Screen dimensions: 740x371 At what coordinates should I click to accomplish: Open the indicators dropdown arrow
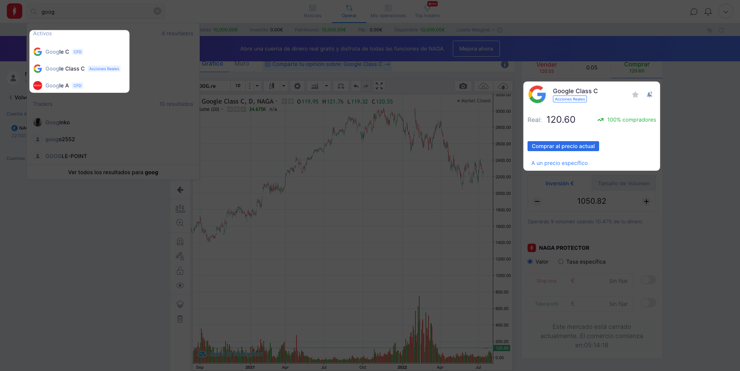[x=326, y=86]
